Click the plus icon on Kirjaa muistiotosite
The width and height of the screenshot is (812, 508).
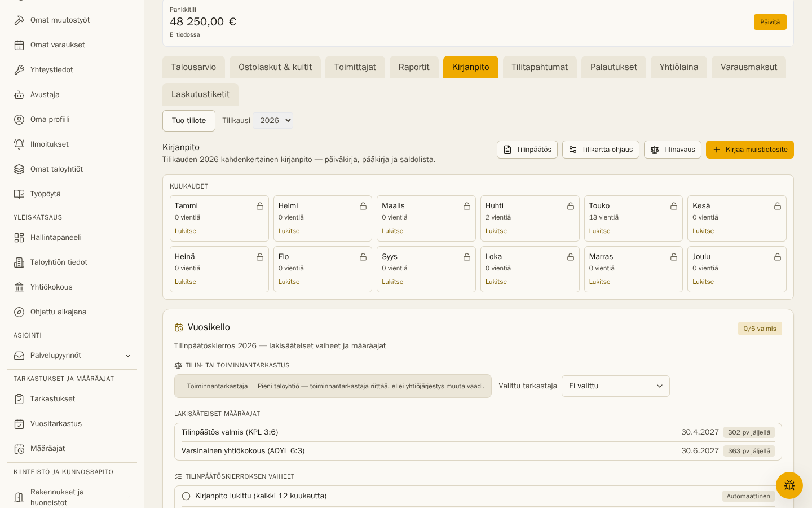click(717, 150)
